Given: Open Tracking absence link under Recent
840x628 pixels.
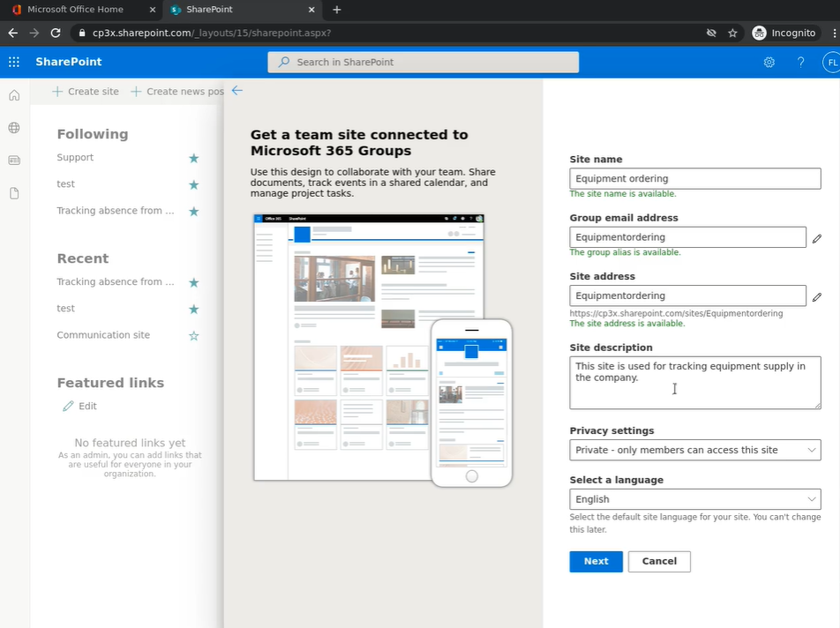Looking at the screenshot, I should [116, 281].
